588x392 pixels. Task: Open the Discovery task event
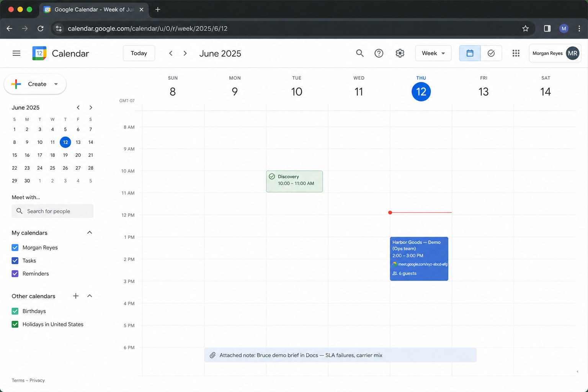[294, 181]
